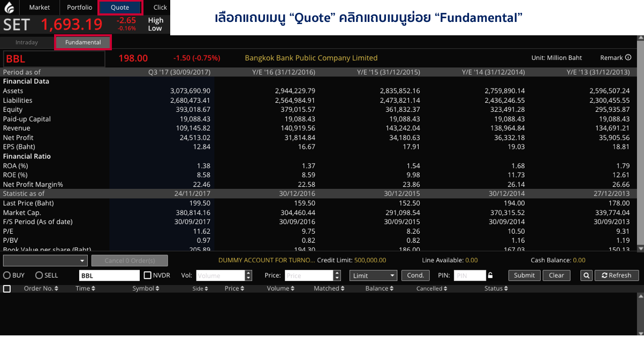The height and width of the screenshot is (337, 644).
Task: Click the Volume stepper arrows
Action: pyautogui.click(x=248, y=275)
